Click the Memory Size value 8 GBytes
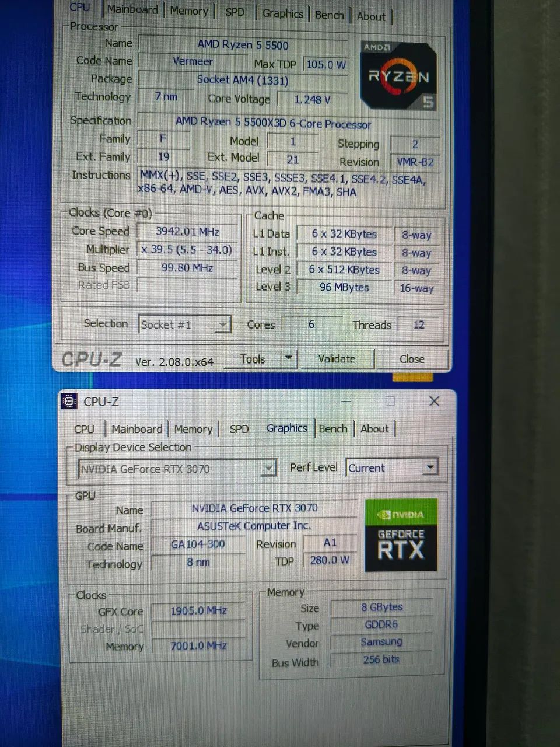 click(381, 607)
